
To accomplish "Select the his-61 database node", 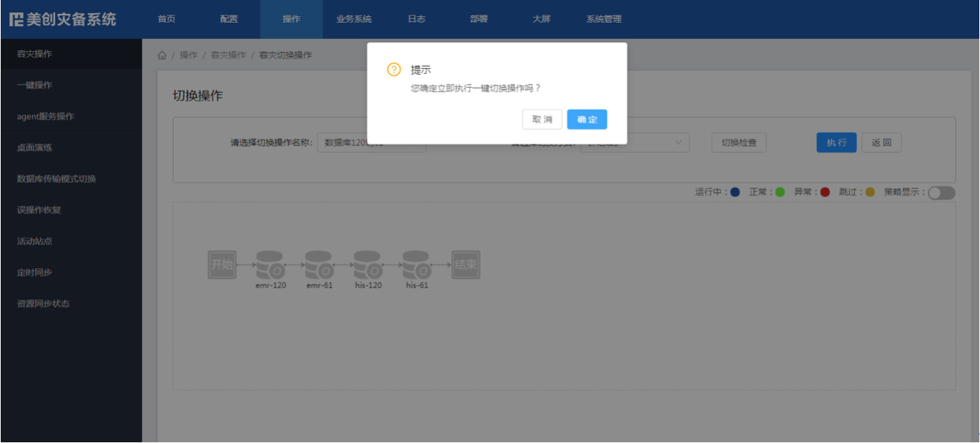I will click(x=416, y=264).
